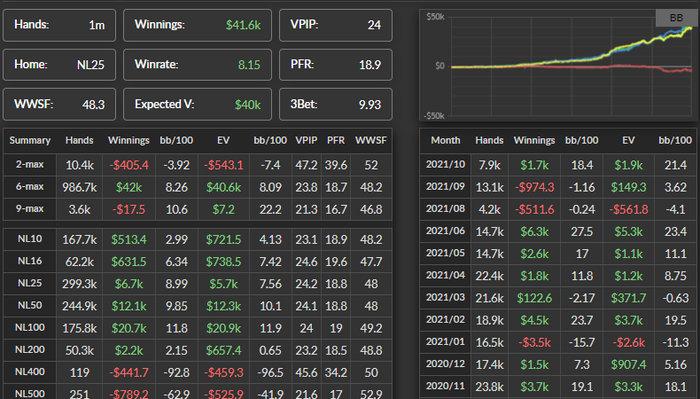Click the 2021/10 month row
This screenshot has height=399, width=700.
point(558,165)
